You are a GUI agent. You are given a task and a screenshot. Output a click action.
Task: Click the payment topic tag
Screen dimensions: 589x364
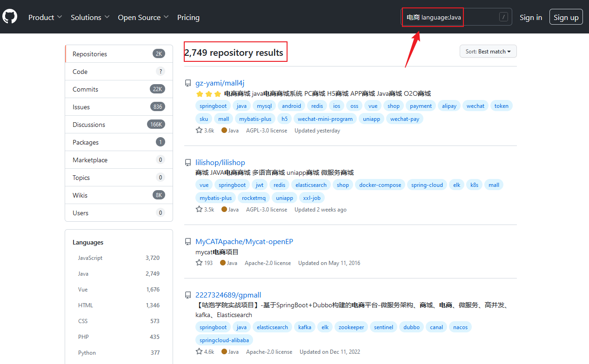point(421,106)
